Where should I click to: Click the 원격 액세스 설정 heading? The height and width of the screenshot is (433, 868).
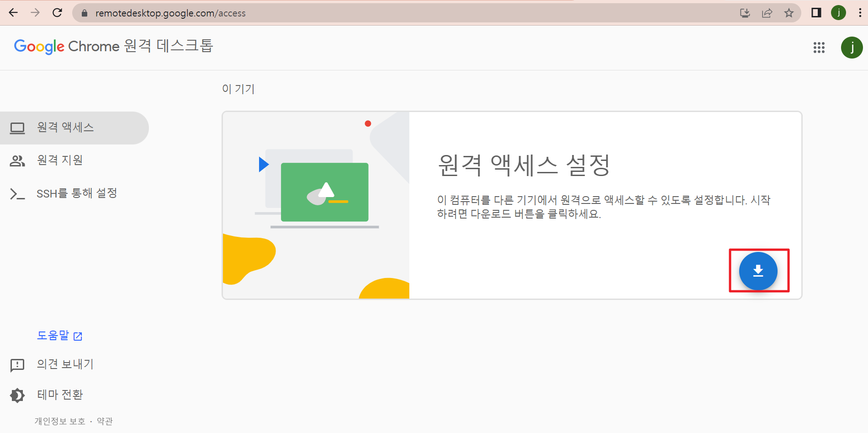point(524,165)
